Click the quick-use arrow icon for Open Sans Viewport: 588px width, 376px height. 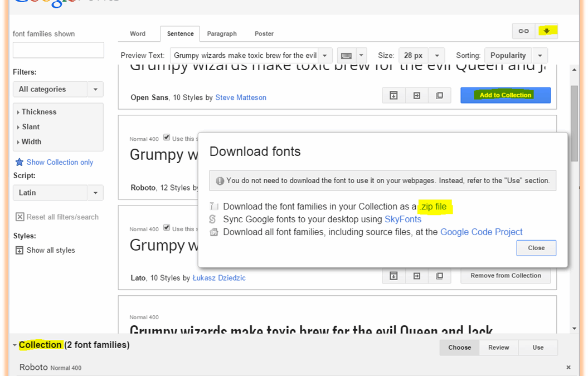[417, 96]
